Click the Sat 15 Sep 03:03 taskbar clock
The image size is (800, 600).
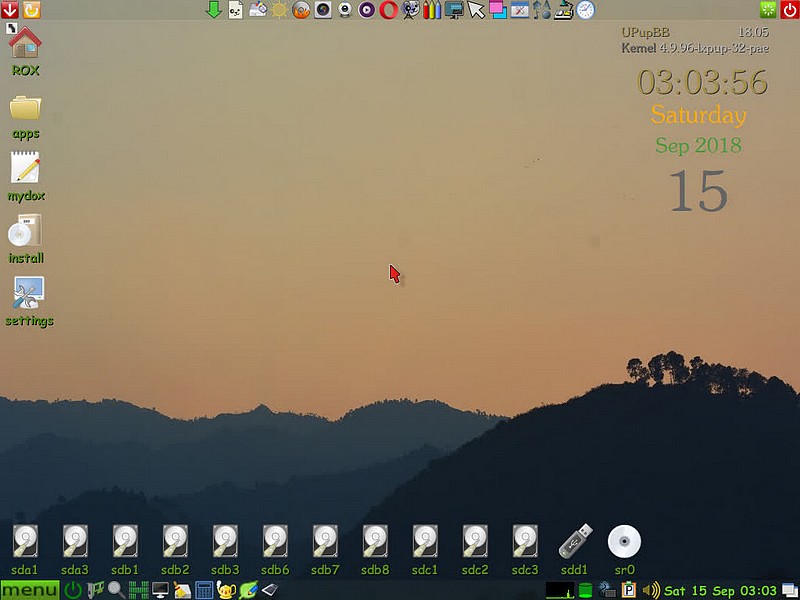(x=720, y=591)
